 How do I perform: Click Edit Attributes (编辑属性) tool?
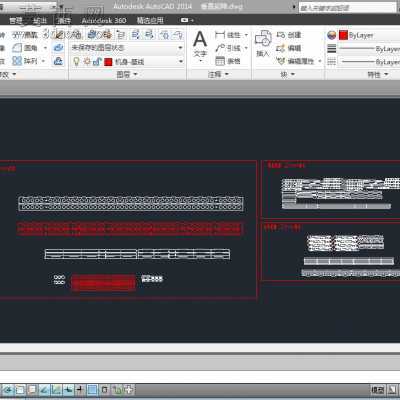coord(296,61)
